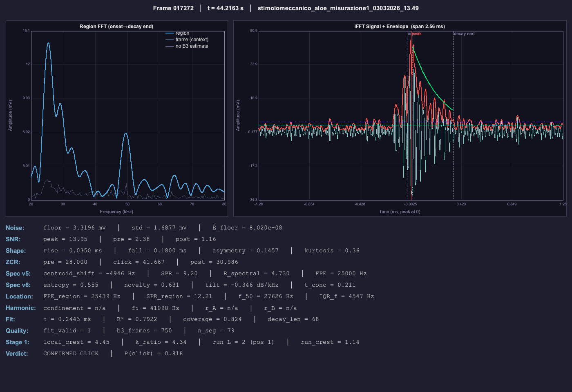Click the 'kurtosis = 0.36' value
This screenshot has width=572, height=392.
[332, 251]
